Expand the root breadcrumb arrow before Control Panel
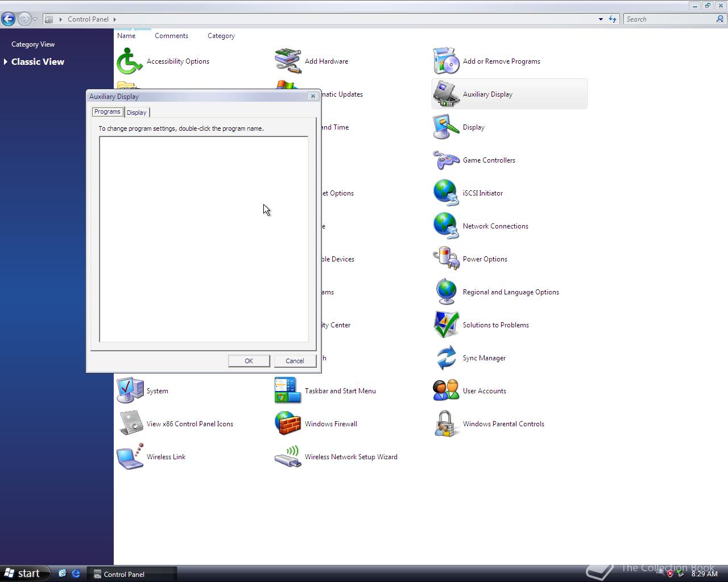Screen dimensions: 728x582 [x=60, y=19]
